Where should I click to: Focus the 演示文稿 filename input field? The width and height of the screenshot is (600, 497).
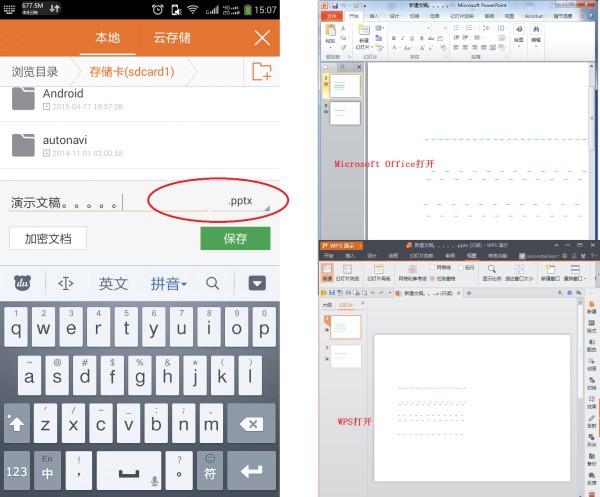click(108, 203)
